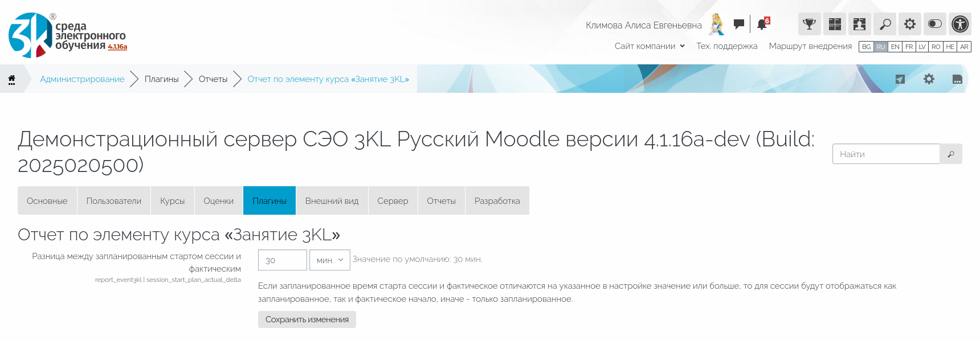Open the «мин.» time unit dropdown
This screenshot has width=980, height=340.
(330, 260)
